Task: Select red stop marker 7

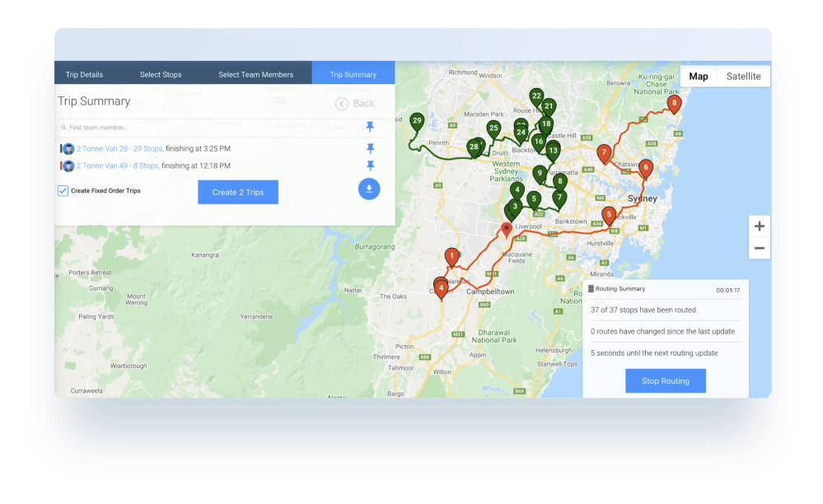Action: pos(604,153)
